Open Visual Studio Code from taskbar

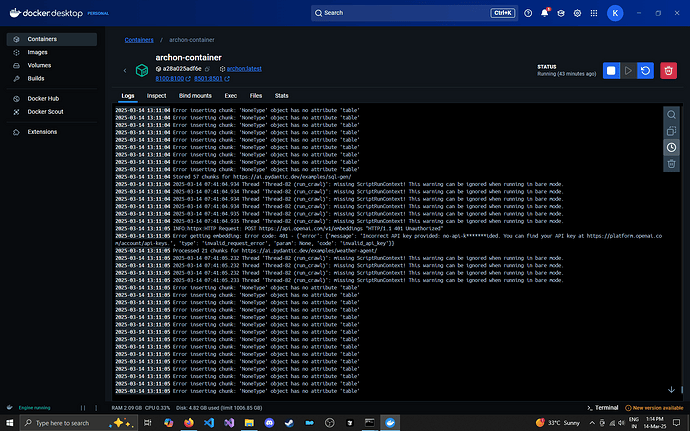209,423
